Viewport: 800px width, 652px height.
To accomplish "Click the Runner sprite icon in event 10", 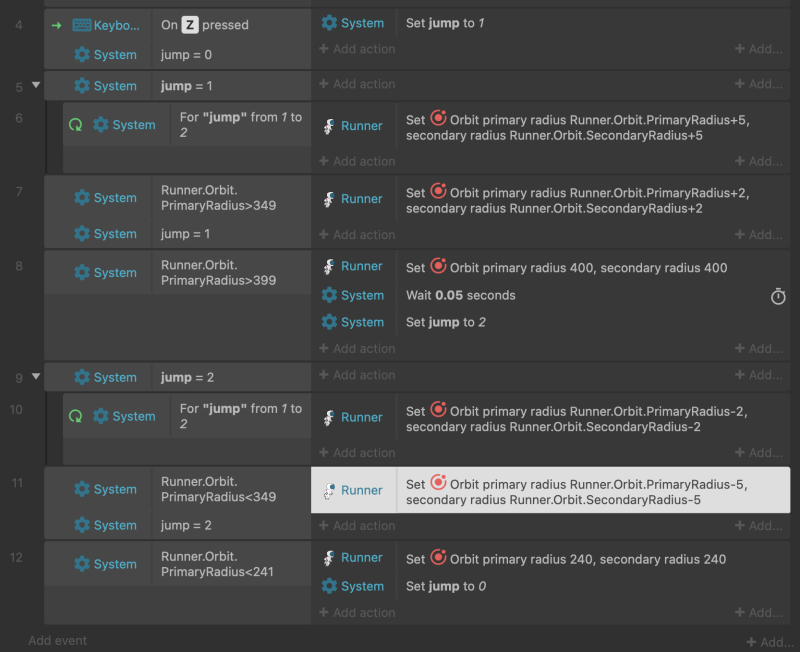I will (x=329, y=417).
